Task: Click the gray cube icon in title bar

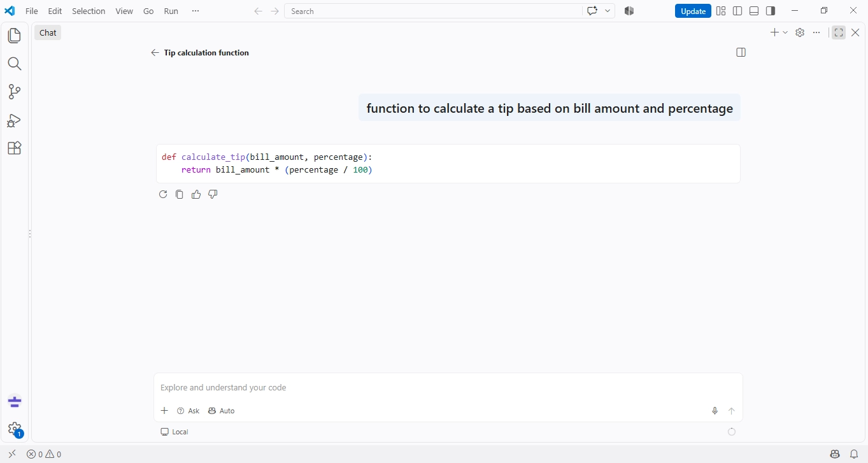Action: point(629,11)
